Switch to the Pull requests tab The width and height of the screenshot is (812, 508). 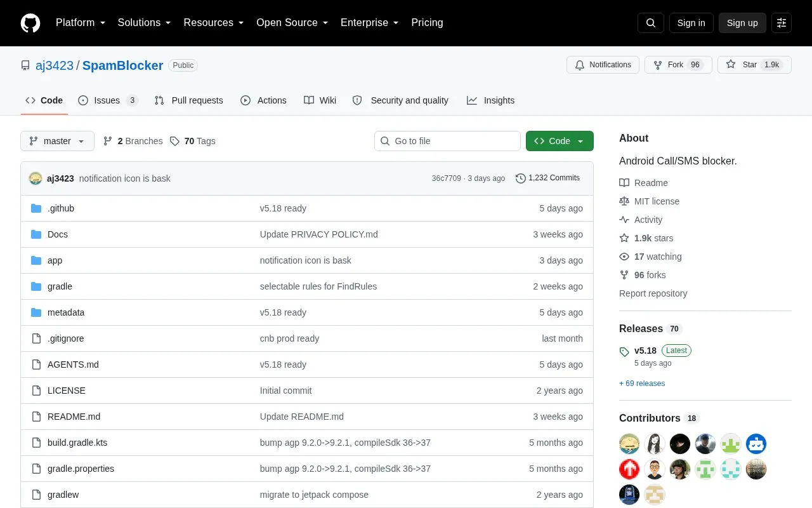(x=189, y=100)
